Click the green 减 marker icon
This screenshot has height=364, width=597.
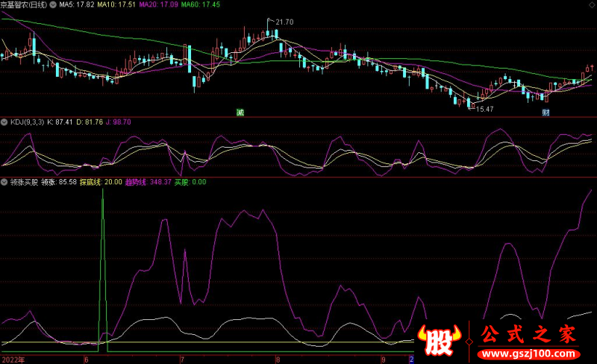click(x=240, y=113)
